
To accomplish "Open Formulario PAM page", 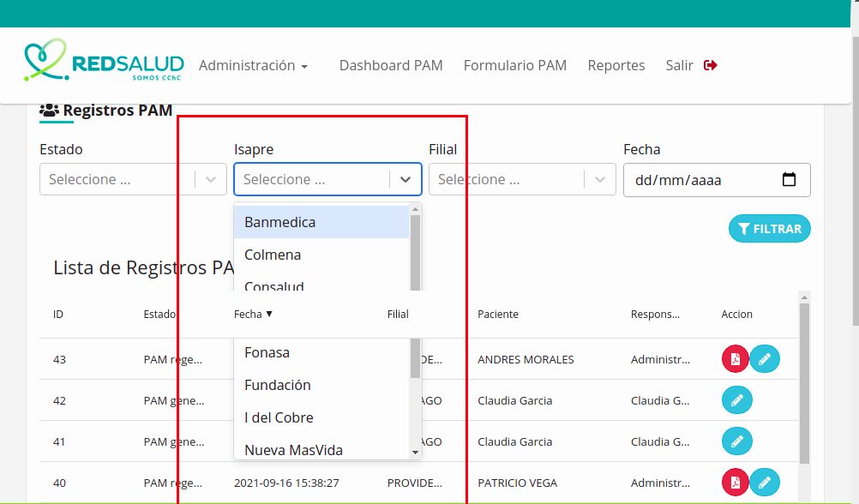I will (x=515, y=65).
